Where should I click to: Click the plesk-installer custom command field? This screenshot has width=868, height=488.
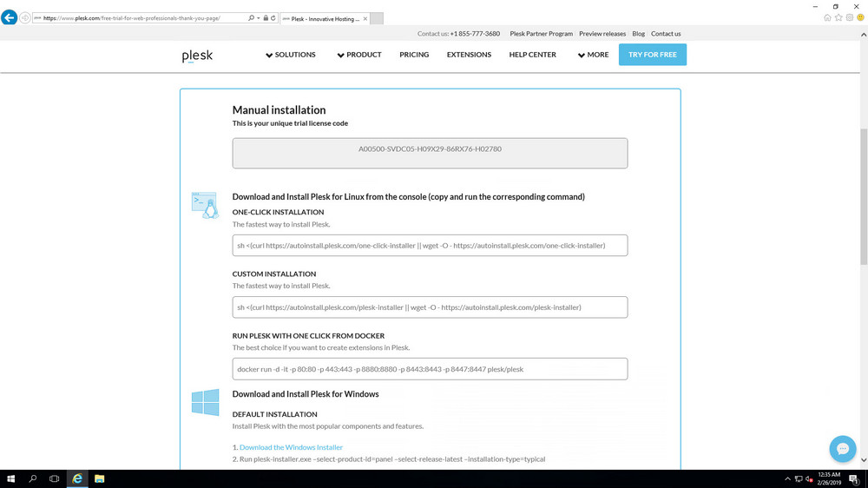pyautogui.click(x=431, y=307)
